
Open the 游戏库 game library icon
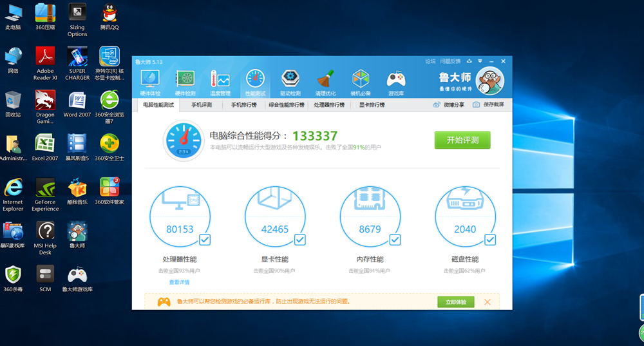pos(395,81)
